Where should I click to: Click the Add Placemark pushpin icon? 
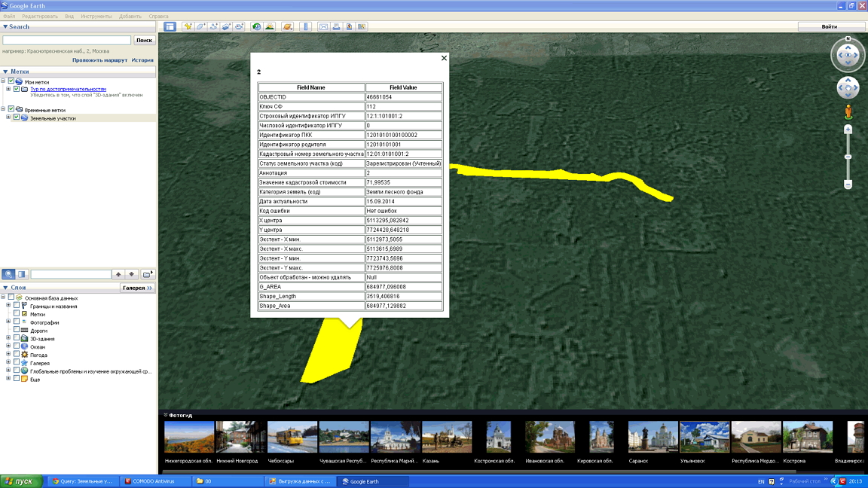(188, 26)
